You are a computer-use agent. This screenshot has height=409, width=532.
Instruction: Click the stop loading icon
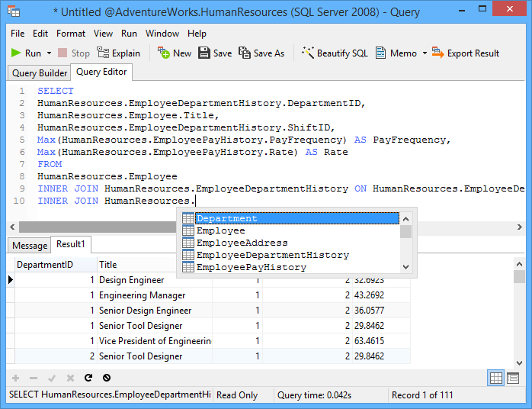pyautogui.click(x=107, y=378)
